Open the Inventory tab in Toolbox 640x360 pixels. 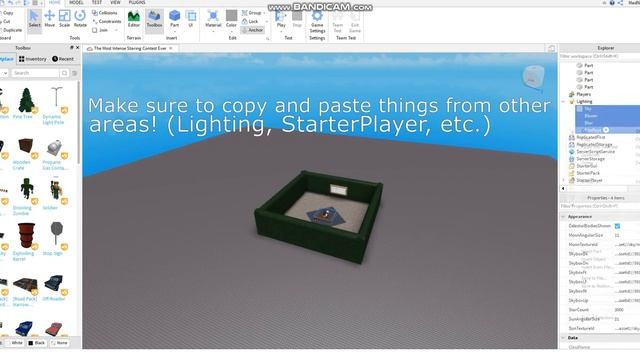click(x=33, y=59)
